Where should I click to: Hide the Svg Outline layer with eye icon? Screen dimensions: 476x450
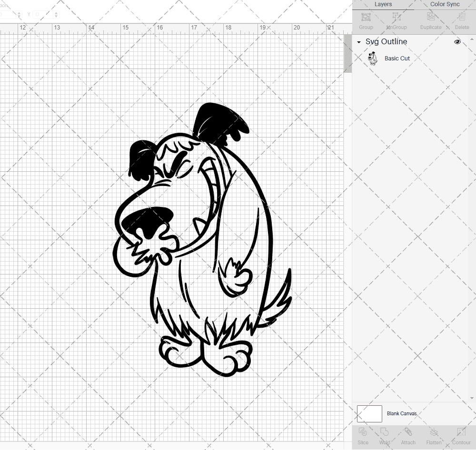pyautogui.click(x=457, y=42)
